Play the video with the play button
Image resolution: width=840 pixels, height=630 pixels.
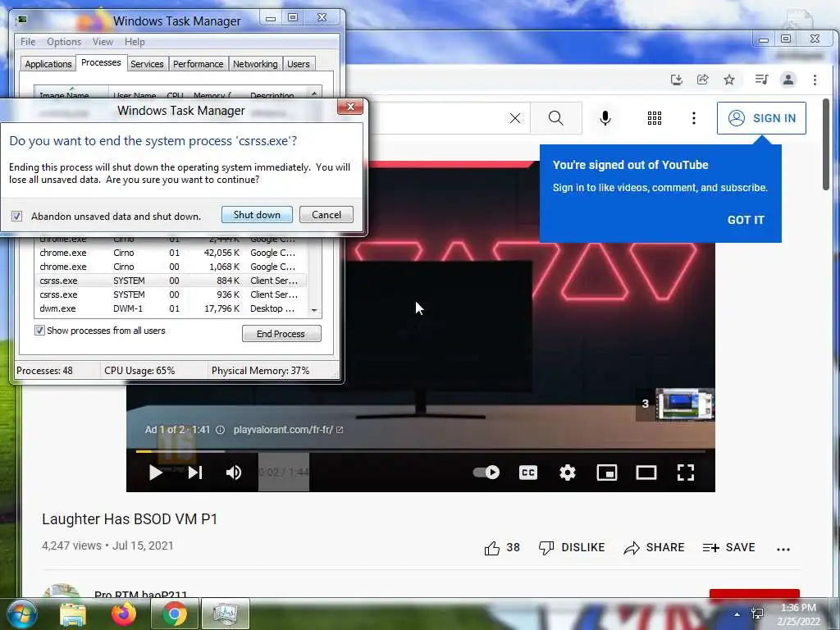155,472
